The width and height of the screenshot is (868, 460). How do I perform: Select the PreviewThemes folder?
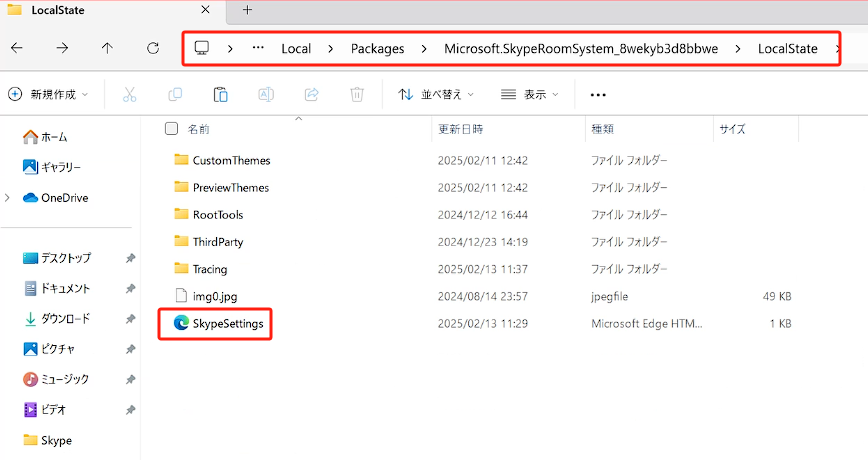click(231, 188)
